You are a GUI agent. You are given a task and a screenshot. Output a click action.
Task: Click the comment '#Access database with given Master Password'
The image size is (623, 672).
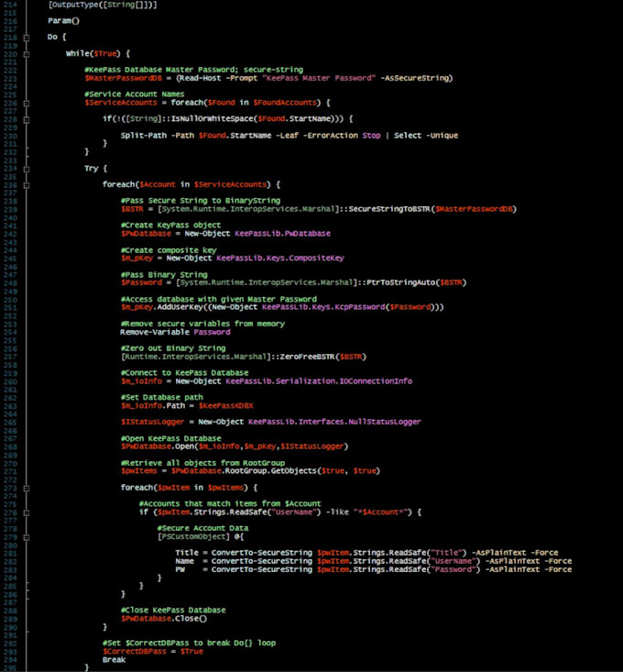219,299
